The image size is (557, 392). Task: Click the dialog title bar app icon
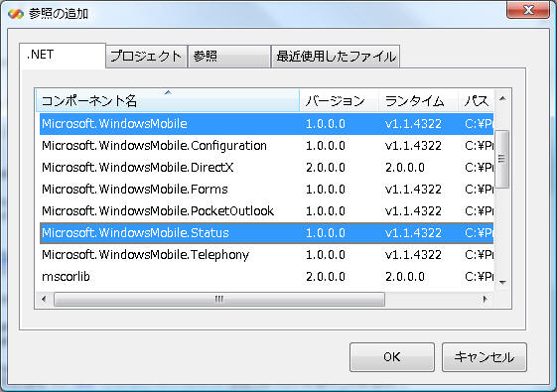[16, 14]
